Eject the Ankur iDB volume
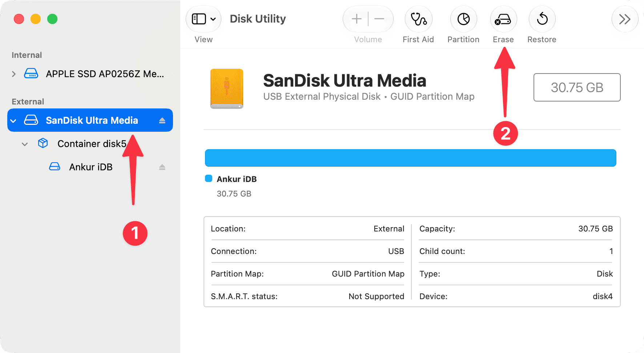The width and height of the screenshot is (644, 353). coord(162,167)
